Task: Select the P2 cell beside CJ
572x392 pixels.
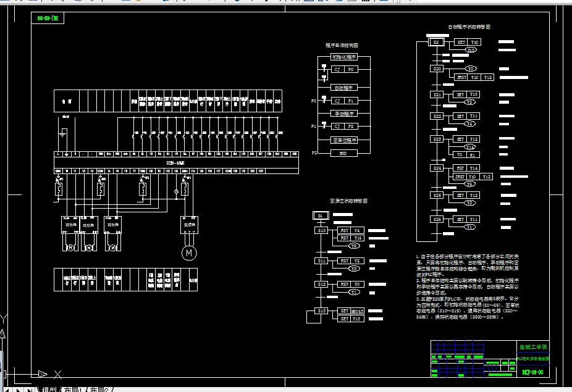Action: click(x=351, y=126)
